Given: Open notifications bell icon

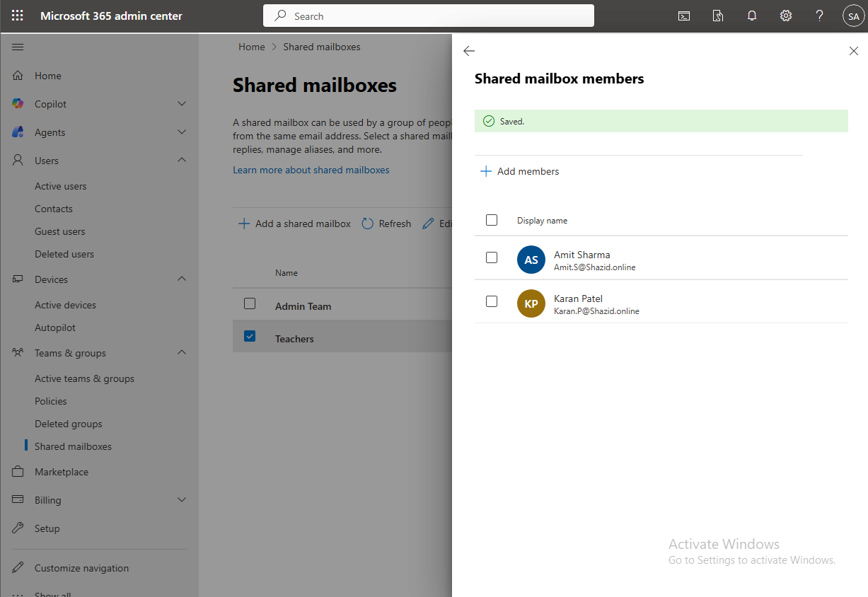Looking at the screenshot, I should click(752, 16).
